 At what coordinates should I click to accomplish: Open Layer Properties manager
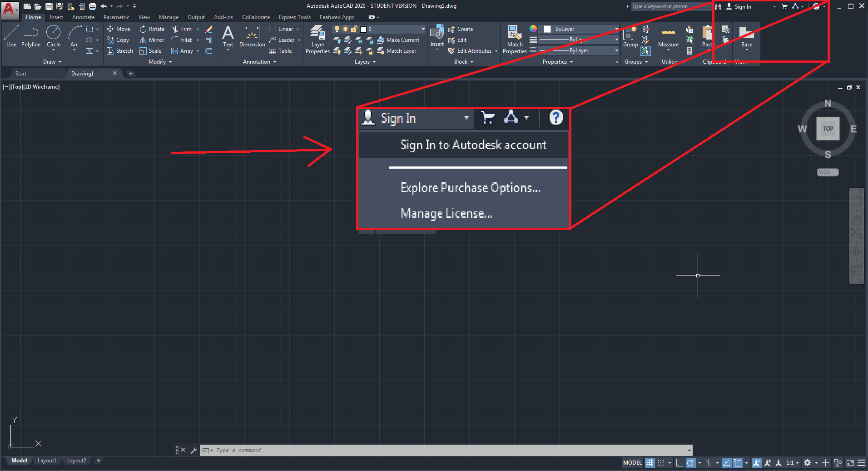[317, 39]
